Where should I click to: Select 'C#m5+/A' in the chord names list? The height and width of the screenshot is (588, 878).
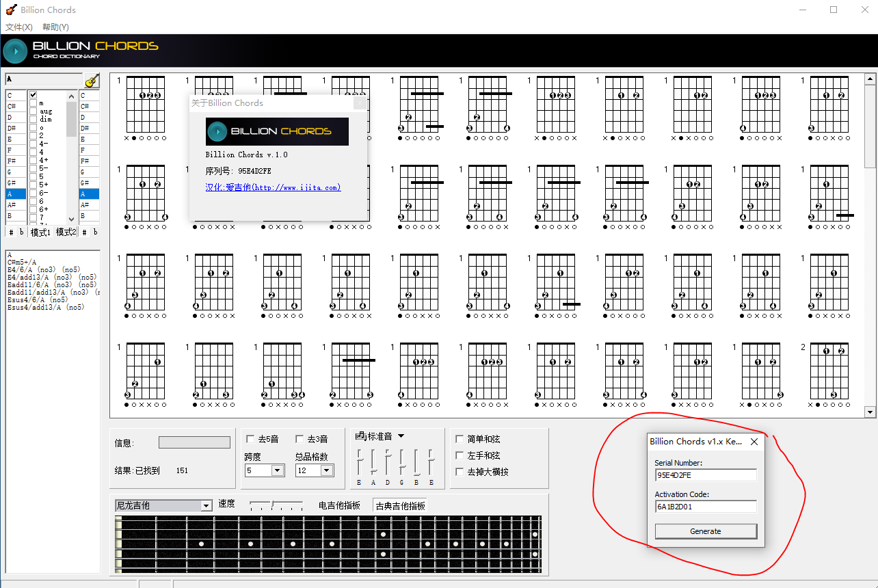(22, 263)
